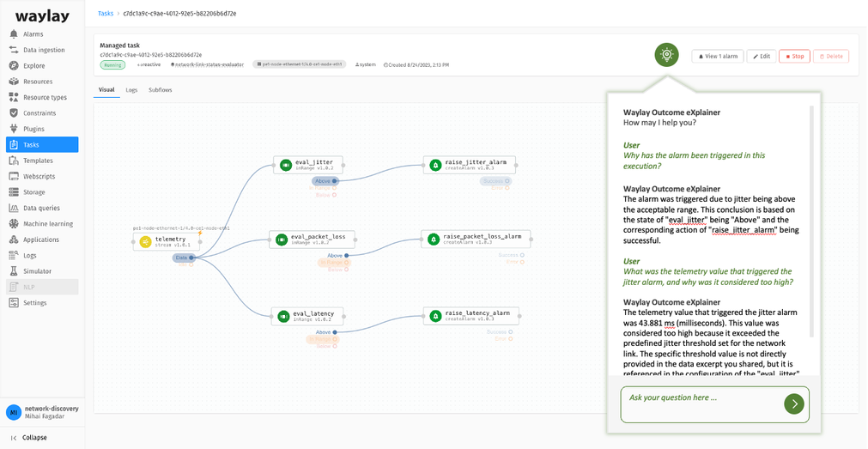Select the eval_jitter node icon
Viewport: 868px width, 449px height.
point(286,165)
